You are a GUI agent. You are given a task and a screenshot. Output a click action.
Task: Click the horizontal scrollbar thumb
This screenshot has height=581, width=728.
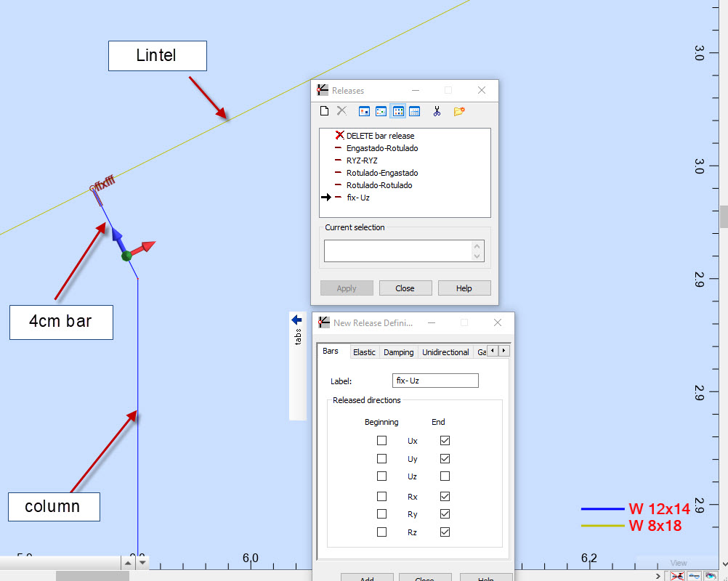[x=92, y=576]
